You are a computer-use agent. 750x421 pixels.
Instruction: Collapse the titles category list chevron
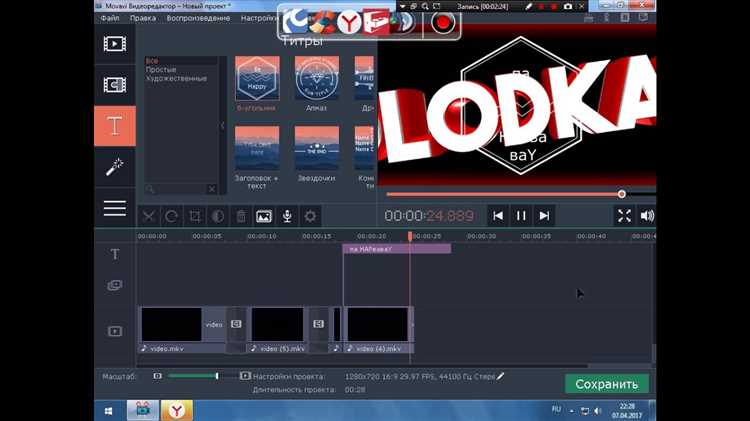click(222, 126)
